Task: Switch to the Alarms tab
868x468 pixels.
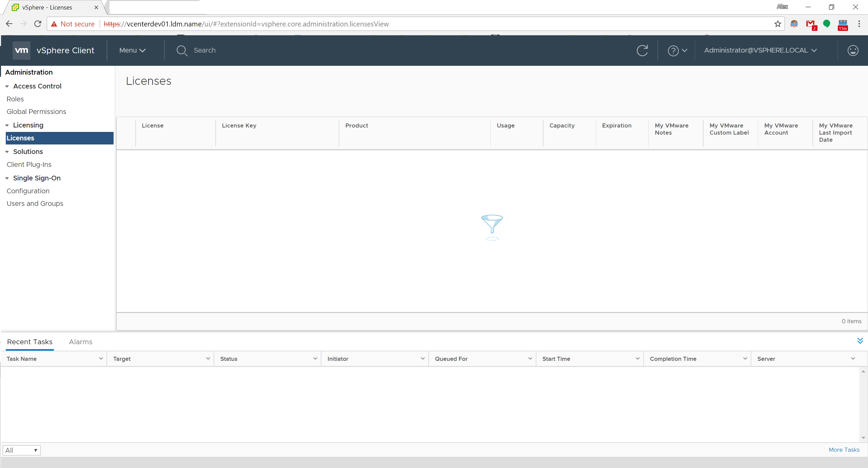Action: coord(80,342)
